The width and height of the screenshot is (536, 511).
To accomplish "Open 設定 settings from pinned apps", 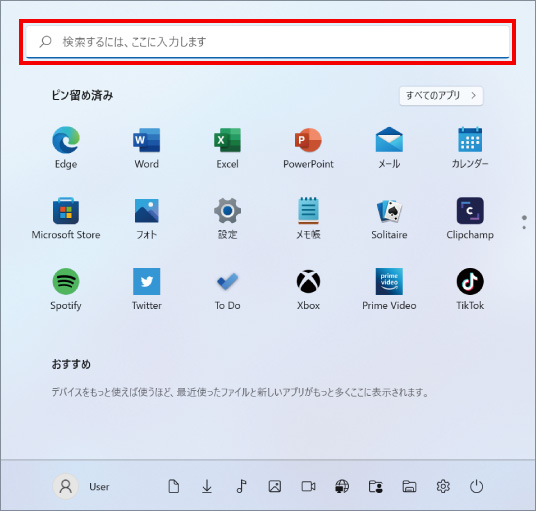I will [x=227, y=218].
